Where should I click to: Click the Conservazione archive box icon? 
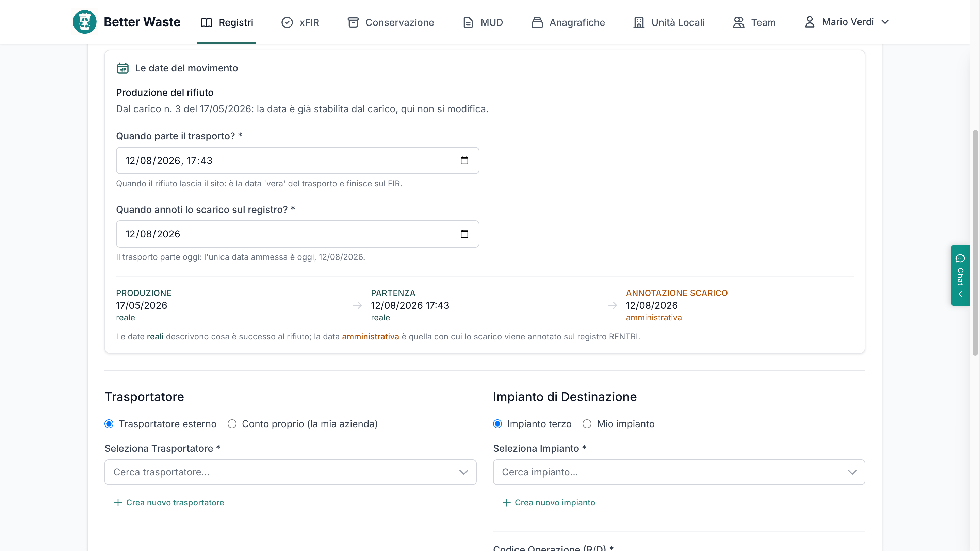(x=353, y=22)
